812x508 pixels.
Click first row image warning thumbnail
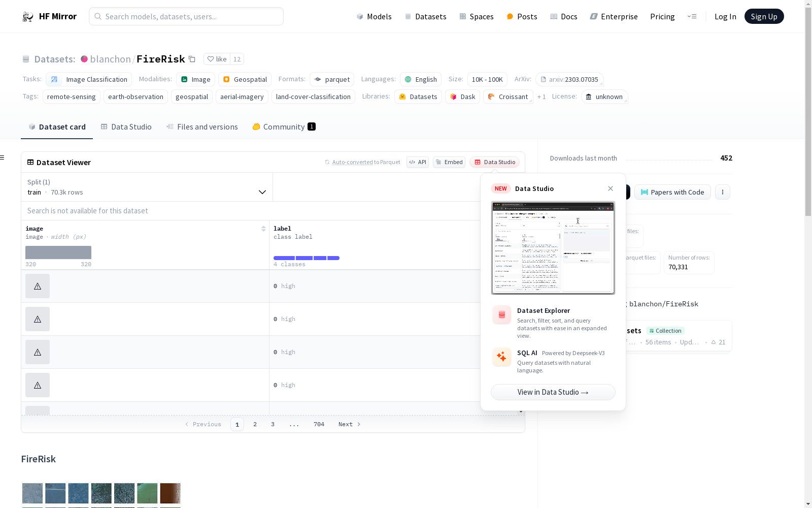(38, 286)
